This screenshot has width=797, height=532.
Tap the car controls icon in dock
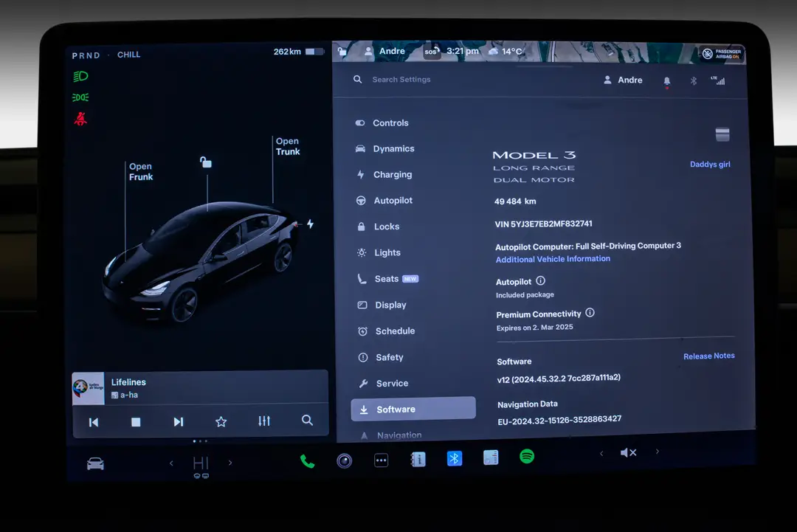point(95,463)
